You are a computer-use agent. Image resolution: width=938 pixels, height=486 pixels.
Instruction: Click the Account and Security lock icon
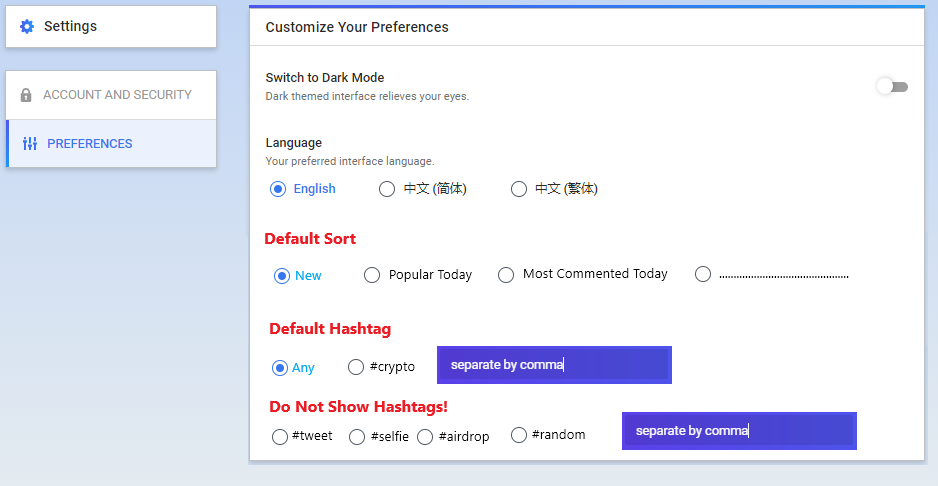pos(26,95)
